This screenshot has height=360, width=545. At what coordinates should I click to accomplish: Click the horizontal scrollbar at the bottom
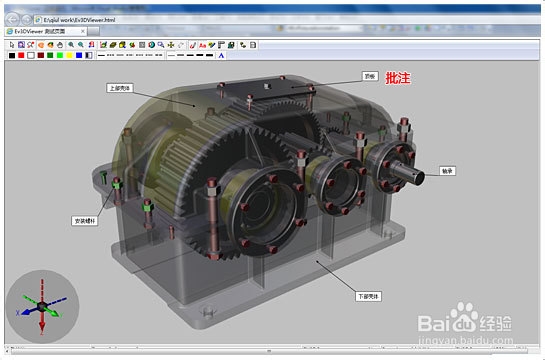[x=269, y=351]
